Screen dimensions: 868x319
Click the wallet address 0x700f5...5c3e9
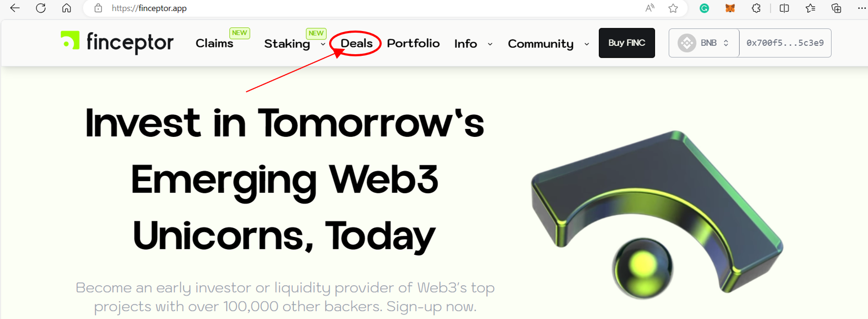coord(785,43)
